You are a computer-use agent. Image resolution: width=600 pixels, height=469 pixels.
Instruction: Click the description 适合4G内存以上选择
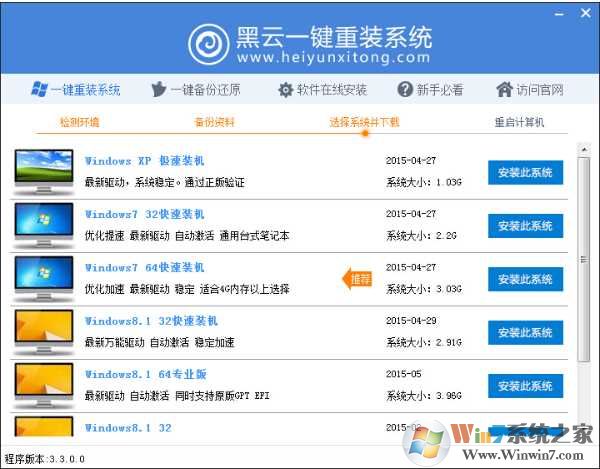point(245,289)
